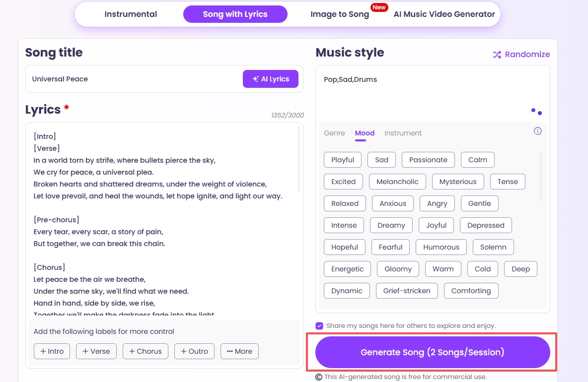This screenshot has width=588, height=382.
Task: Click the Randomize shuffle icon
Action: pyautogui.click(x=496, y=54)
